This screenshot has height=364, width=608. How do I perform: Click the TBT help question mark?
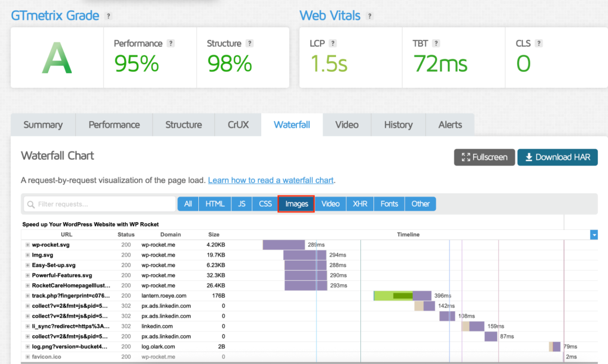click(x=436, y=43)
